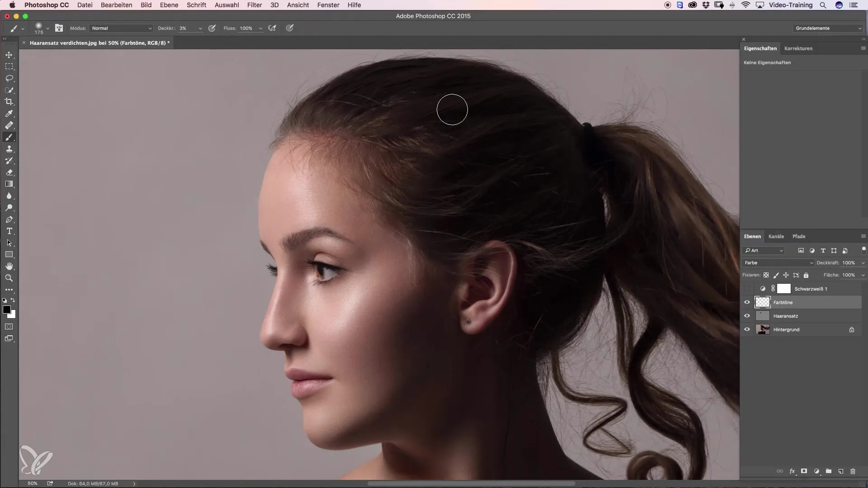Switch to the Korrekturen tab

click(798, 48)
